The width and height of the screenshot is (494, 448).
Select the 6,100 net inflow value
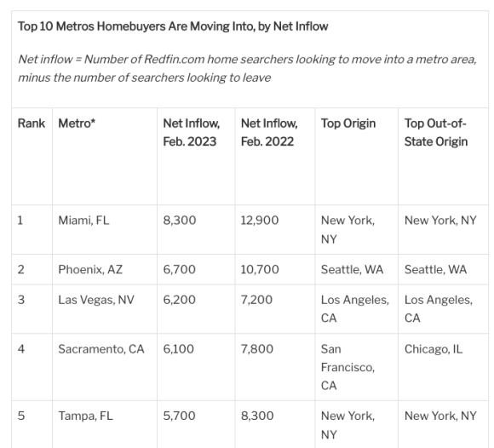(178, 348)
